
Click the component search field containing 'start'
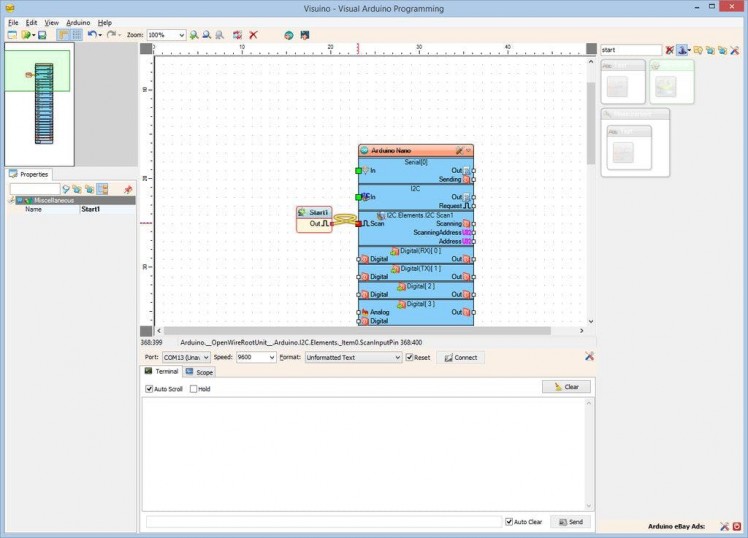(x=629, y=50)
